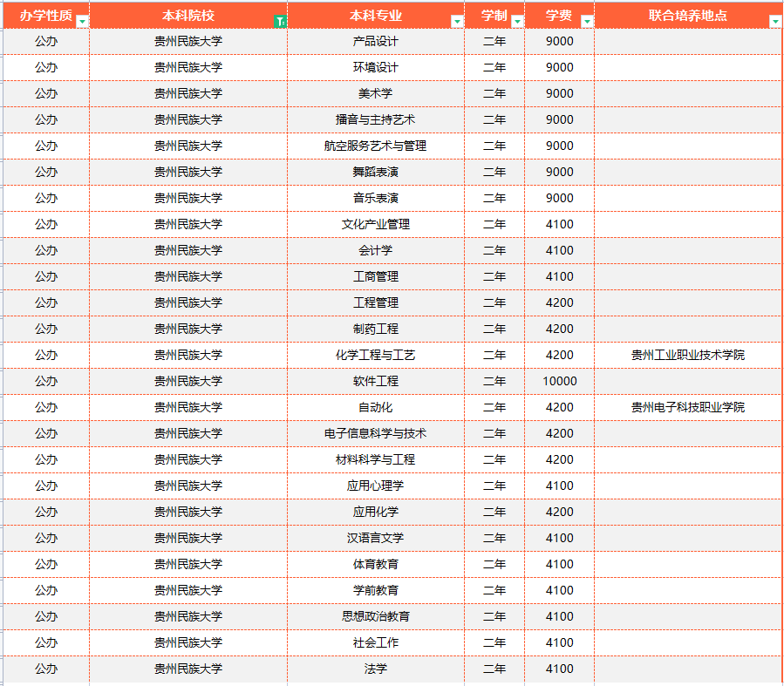Click the 应用心理学 major cell

[376, 486]
